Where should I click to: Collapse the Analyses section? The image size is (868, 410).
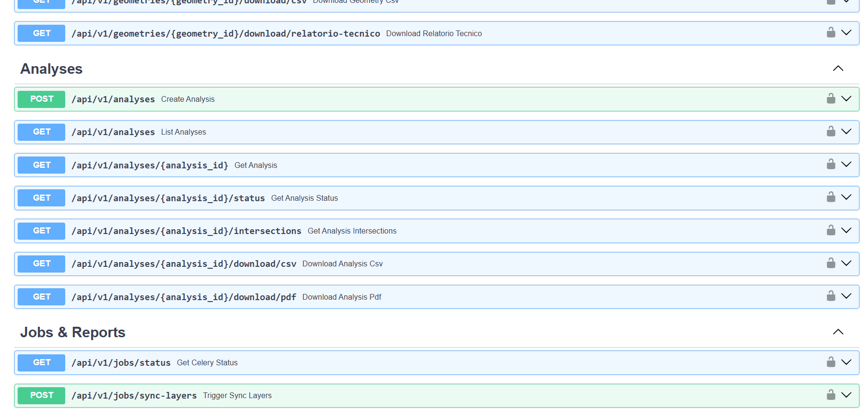[838, 68]
